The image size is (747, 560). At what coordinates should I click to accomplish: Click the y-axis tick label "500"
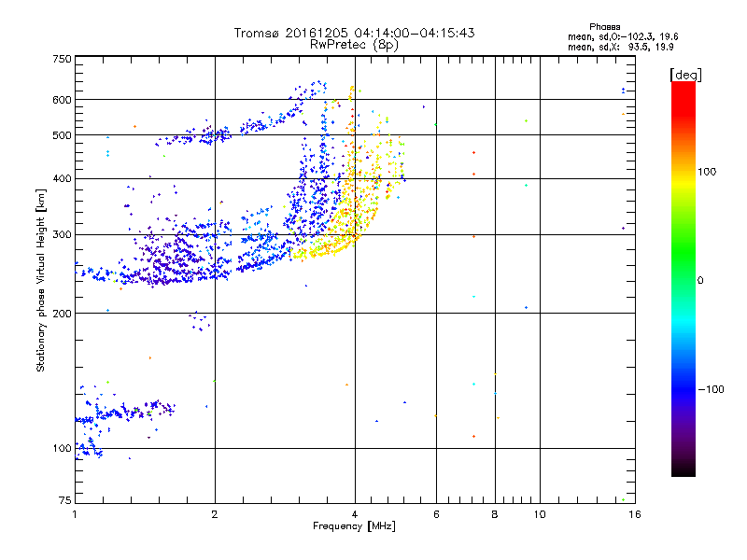click(62, 135)
